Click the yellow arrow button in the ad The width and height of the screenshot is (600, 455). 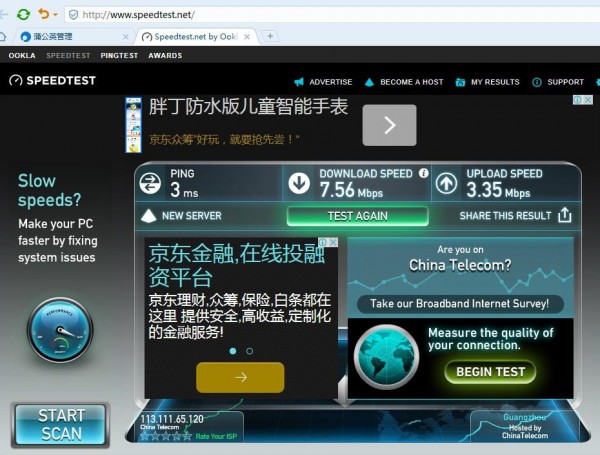point(240,377)
